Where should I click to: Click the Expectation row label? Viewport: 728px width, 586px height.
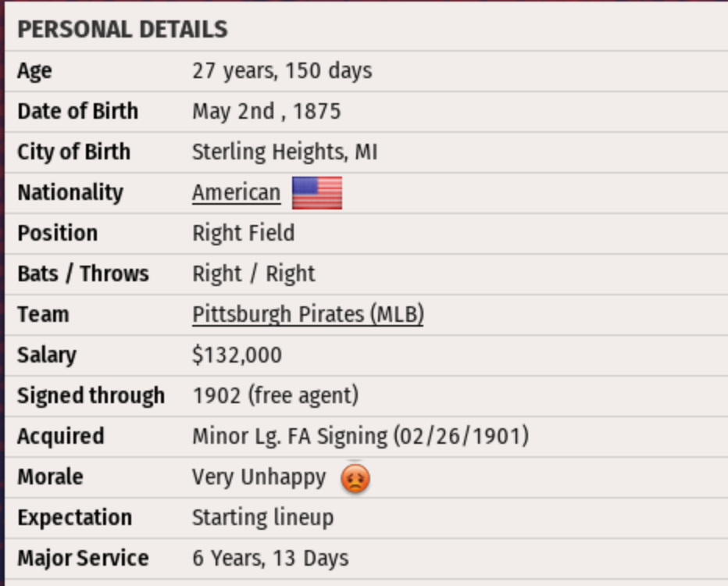pyautogui.click(x=74, y=517)
